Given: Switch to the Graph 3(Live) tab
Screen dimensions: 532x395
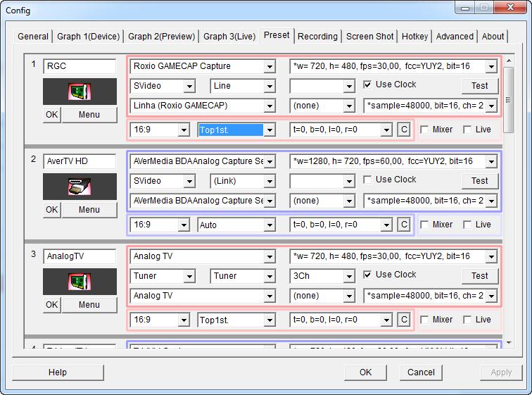Looking at the screenshot, I should point(229,37).
